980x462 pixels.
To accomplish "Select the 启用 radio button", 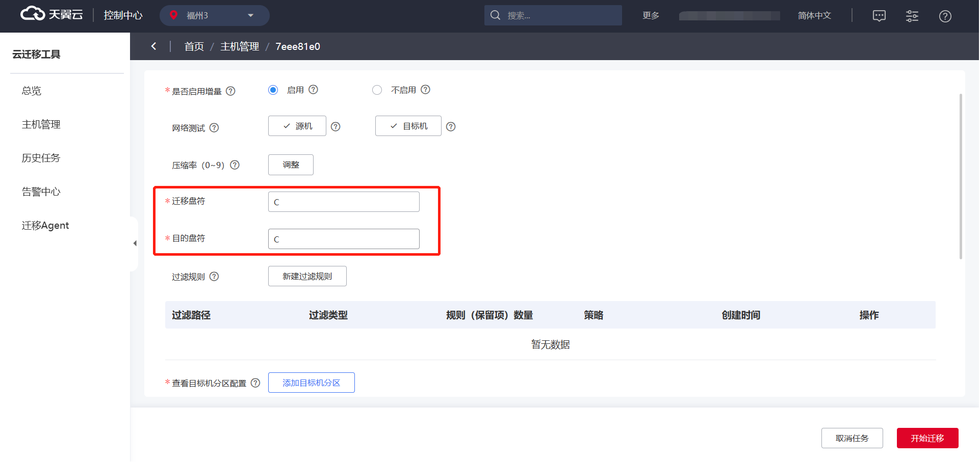I will 273,90.
